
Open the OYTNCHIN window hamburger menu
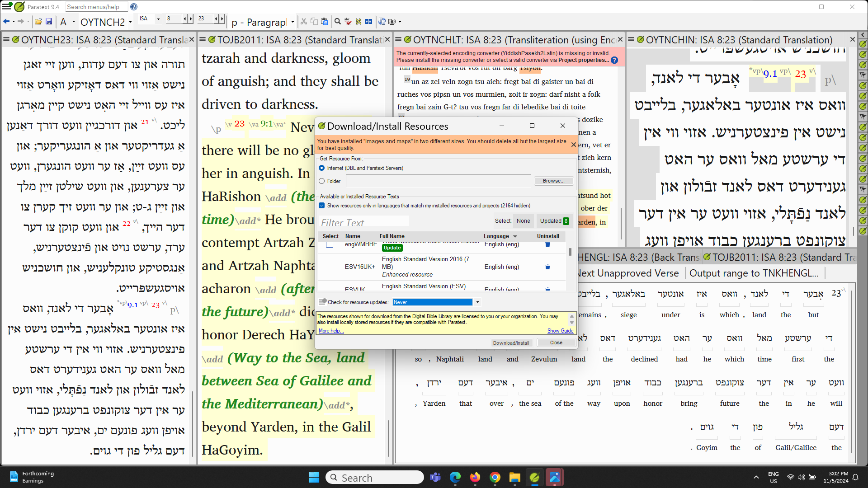tap(631, 40)
